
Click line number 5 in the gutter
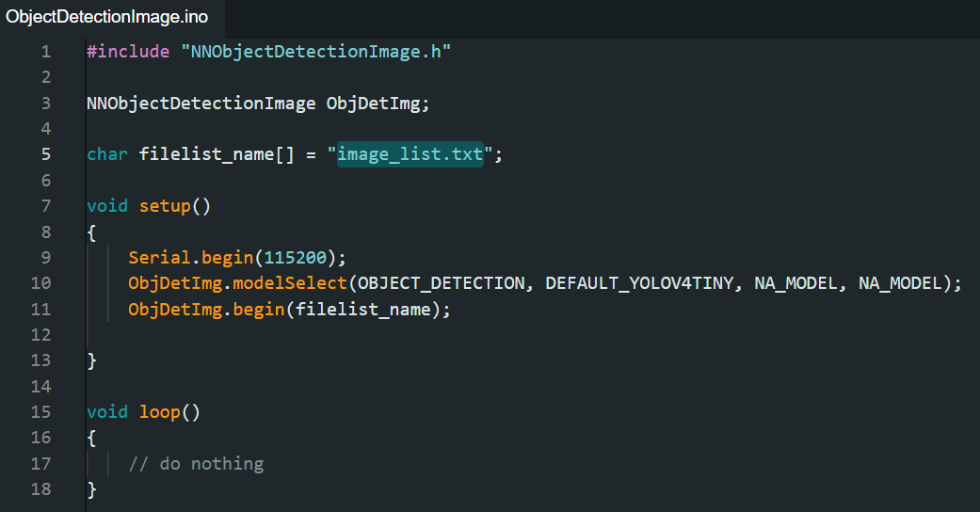45,154
